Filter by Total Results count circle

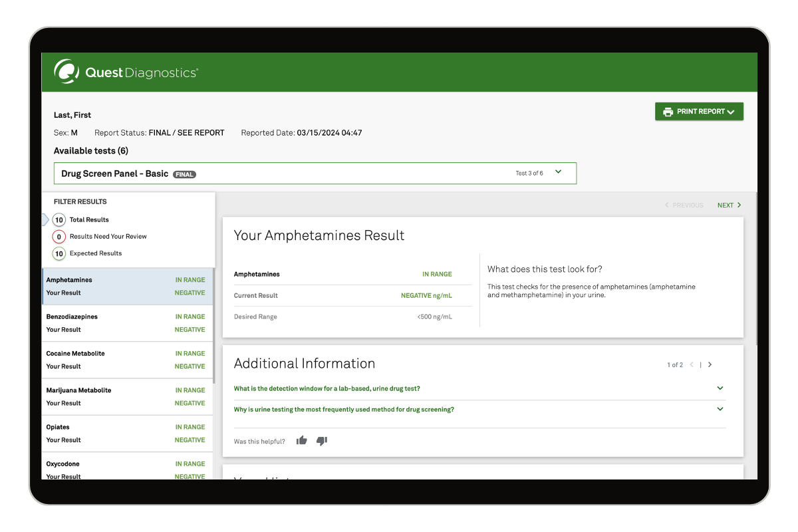[59, 219]
